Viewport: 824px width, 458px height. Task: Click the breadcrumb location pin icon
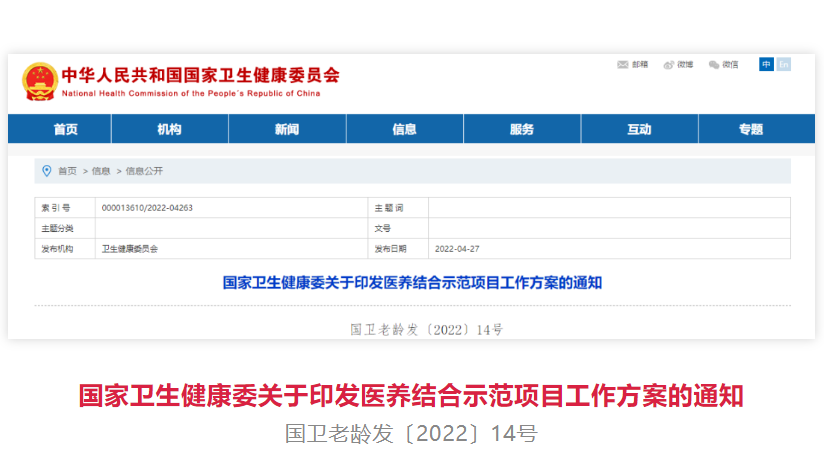(x=47, y=171)
